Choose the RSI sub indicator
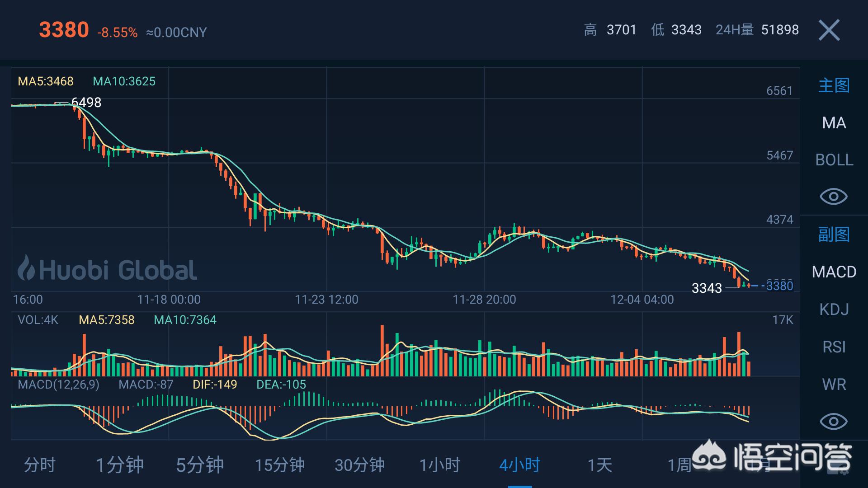The width and height of the screenshot is (868, 488). pyautogui.click(x=834, y=347)
